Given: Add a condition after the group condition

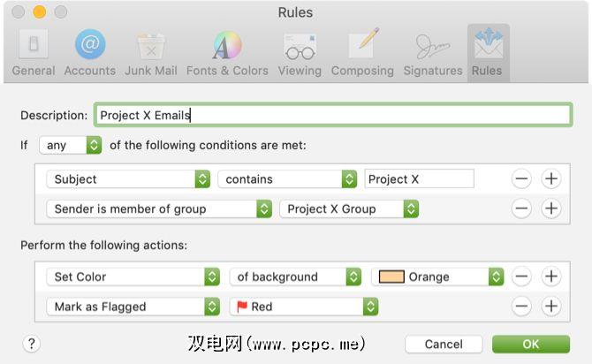Looking at the screenshot, I should pos(550,209).
